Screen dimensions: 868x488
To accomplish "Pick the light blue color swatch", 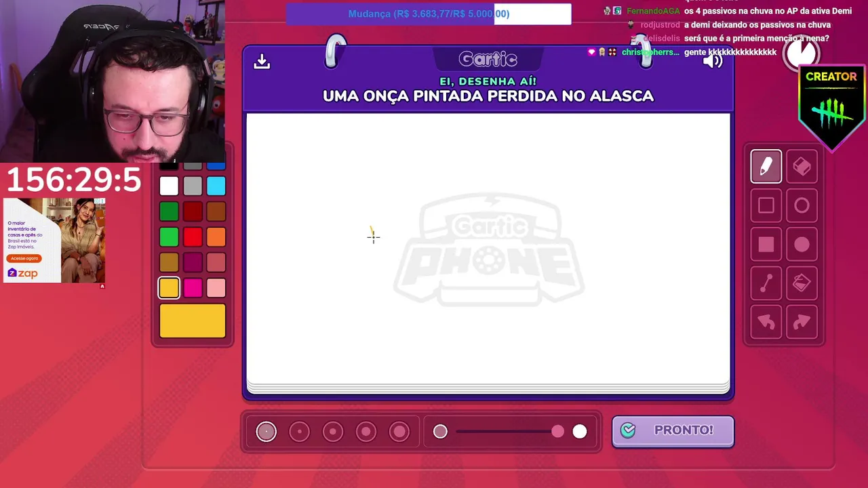I will click(216, 186).
